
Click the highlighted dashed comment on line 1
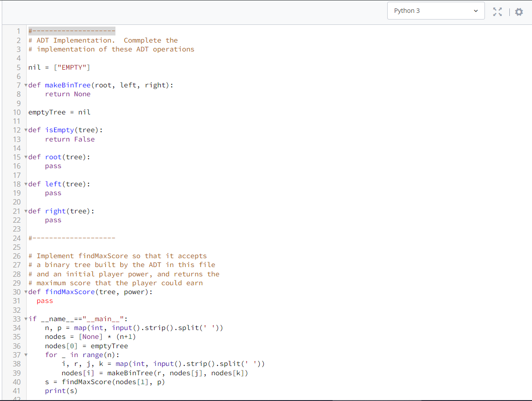pyautogui.click(x=72, y=31)
